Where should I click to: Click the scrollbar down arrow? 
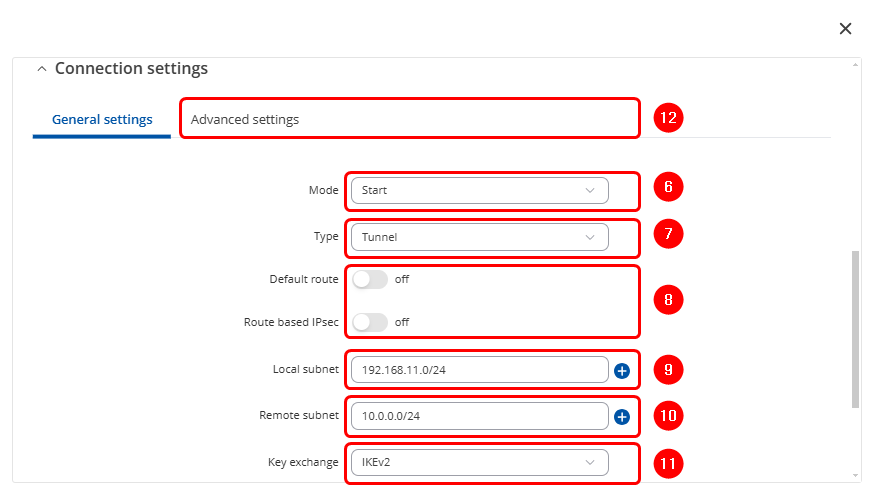(855, 475)
